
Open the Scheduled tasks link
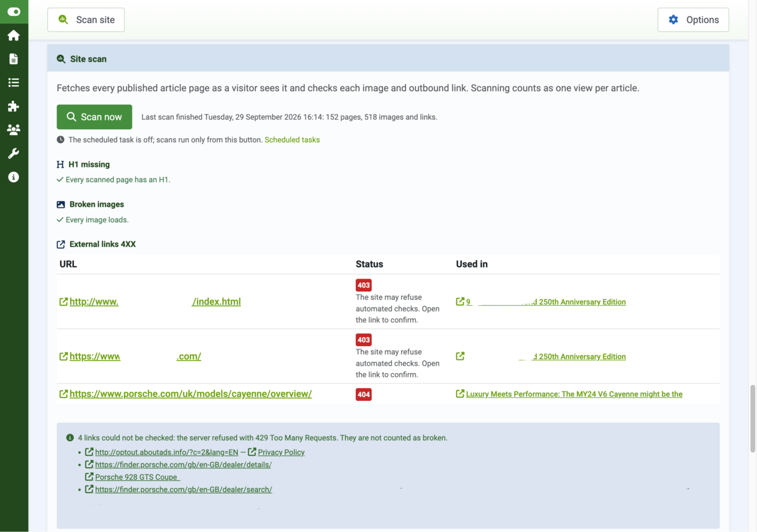click(292, 140)
